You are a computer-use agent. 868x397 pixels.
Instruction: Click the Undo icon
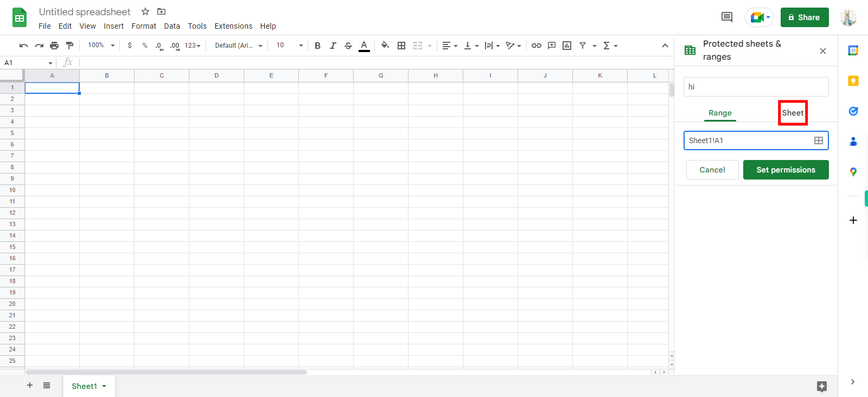coord(24,46)
